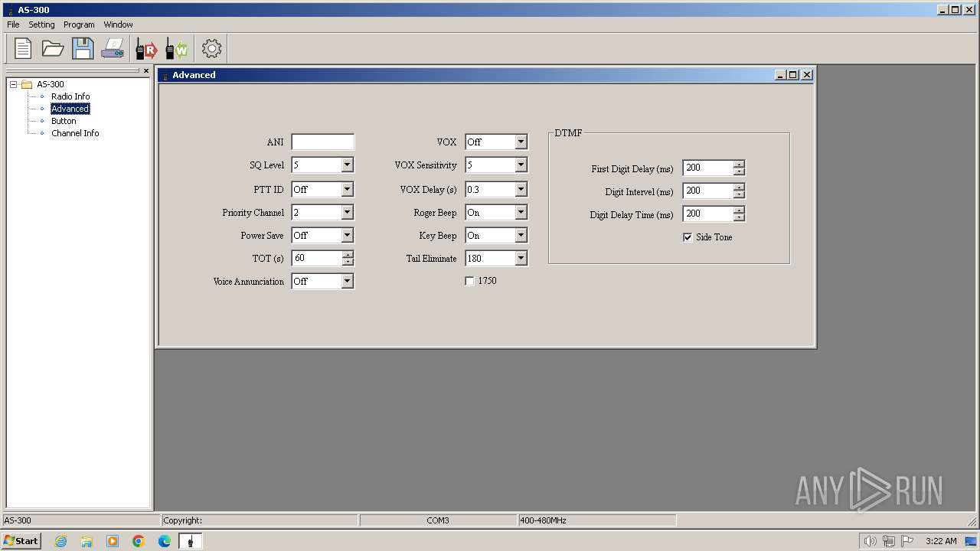Click the TOT (s) value field
The image size is (980, 551).
pos(316,258)
